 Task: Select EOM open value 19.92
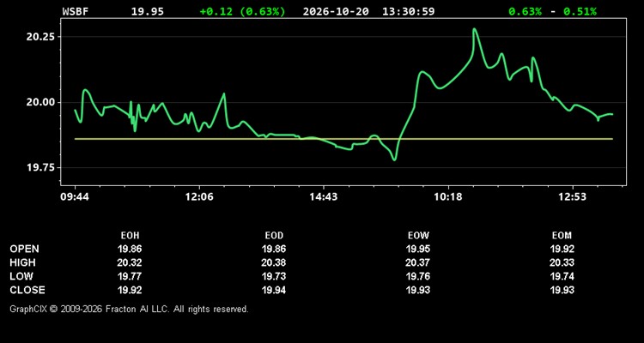[x=562, y=249]
